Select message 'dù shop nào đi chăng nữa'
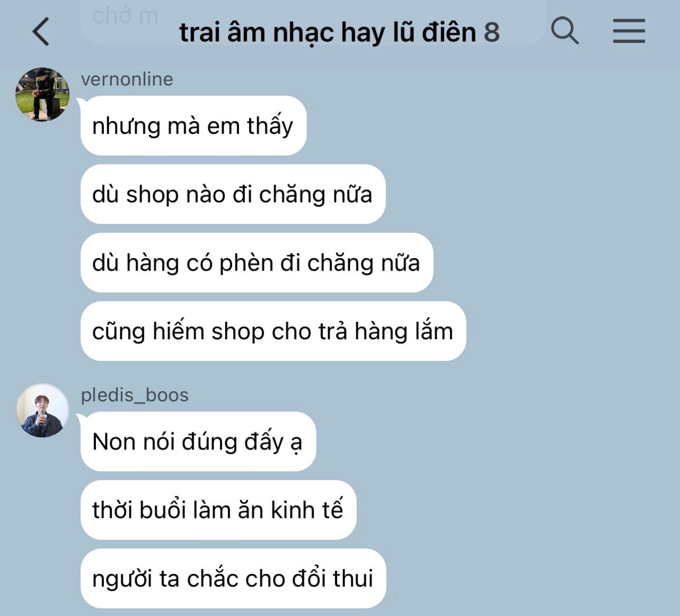The image size is (680, 616). pyautogui.click(x=233, y=194)
